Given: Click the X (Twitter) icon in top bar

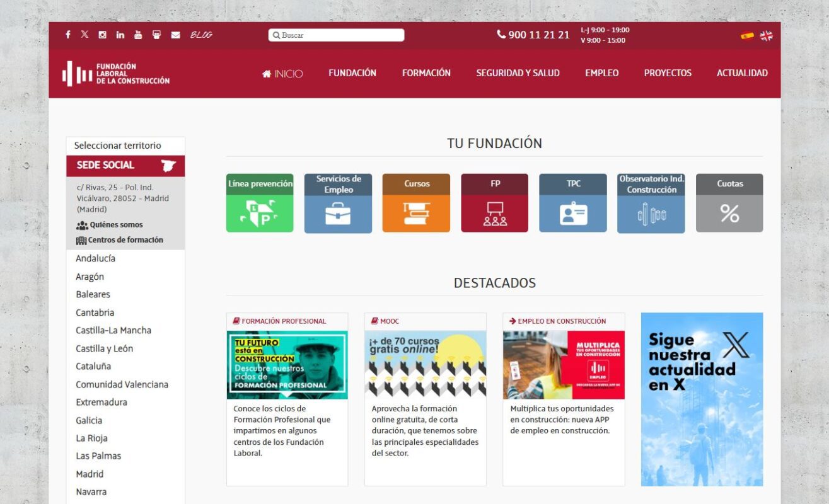Looking at the screenshot, I should [x=84, y=35].
